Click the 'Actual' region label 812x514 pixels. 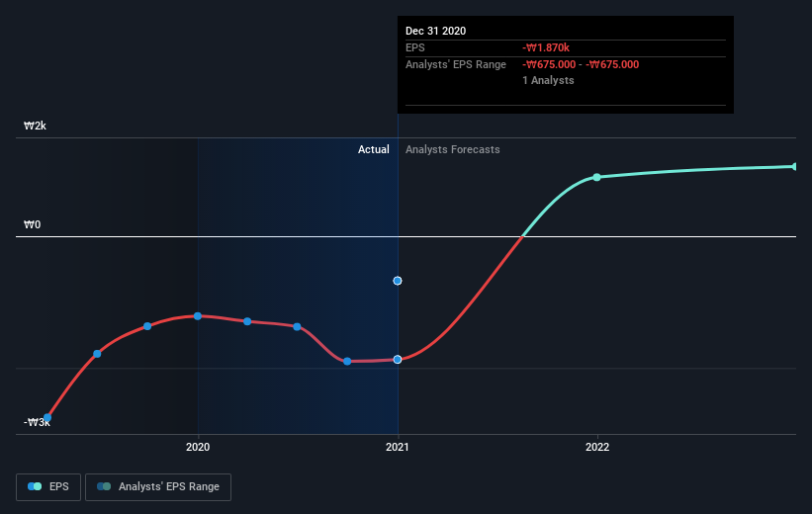pyautogui.click(x=374, y=149)
